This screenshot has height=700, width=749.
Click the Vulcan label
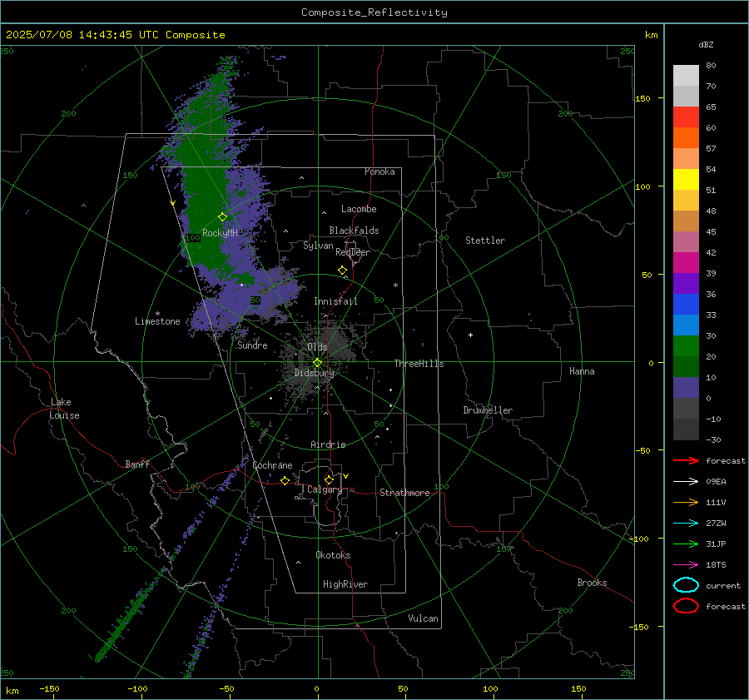(x=423, y=618)
